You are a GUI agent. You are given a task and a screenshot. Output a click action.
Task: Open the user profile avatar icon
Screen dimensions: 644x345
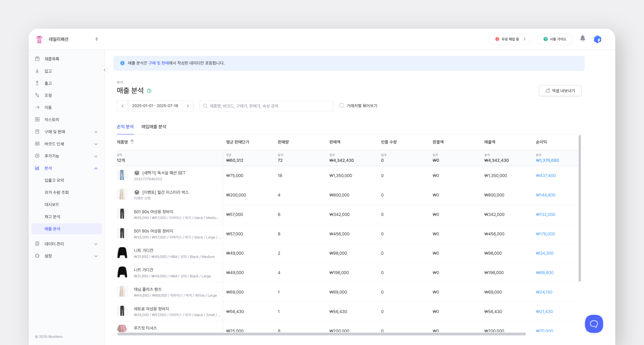pyautogui.click(x=597, y=39)
